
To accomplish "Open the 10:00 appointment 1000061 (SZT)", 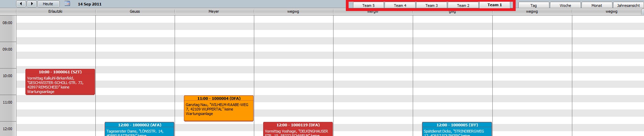I will coord(60,82).
